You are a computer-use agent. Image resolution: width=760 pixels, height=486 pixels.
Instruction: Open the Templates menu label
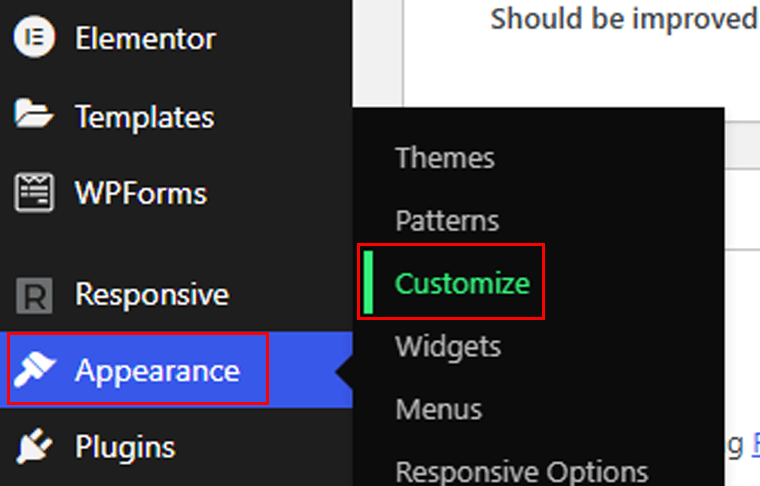pyautogui.click(x=144, y=117)
